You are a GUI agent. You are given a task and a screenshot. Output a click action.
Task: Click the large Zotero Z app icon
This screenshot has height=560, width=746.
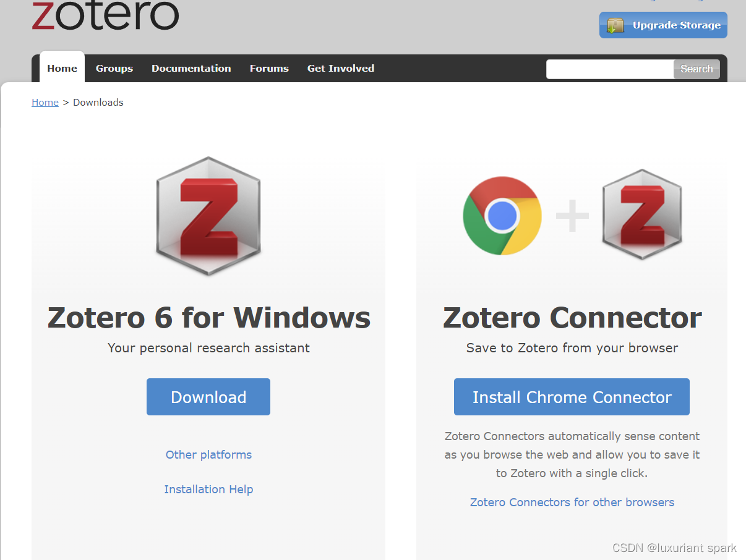208,215
